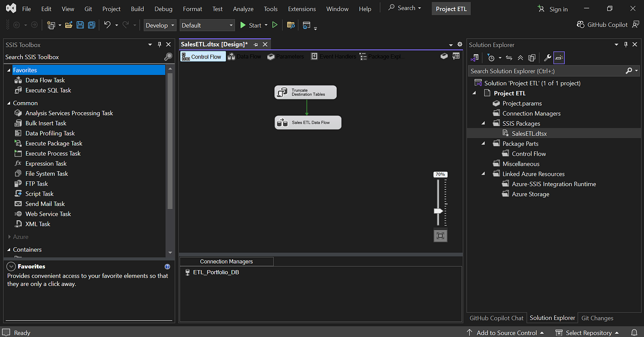Collapse the Project ETL node
This screenshot has height=337, width=644.
(474, 93)
